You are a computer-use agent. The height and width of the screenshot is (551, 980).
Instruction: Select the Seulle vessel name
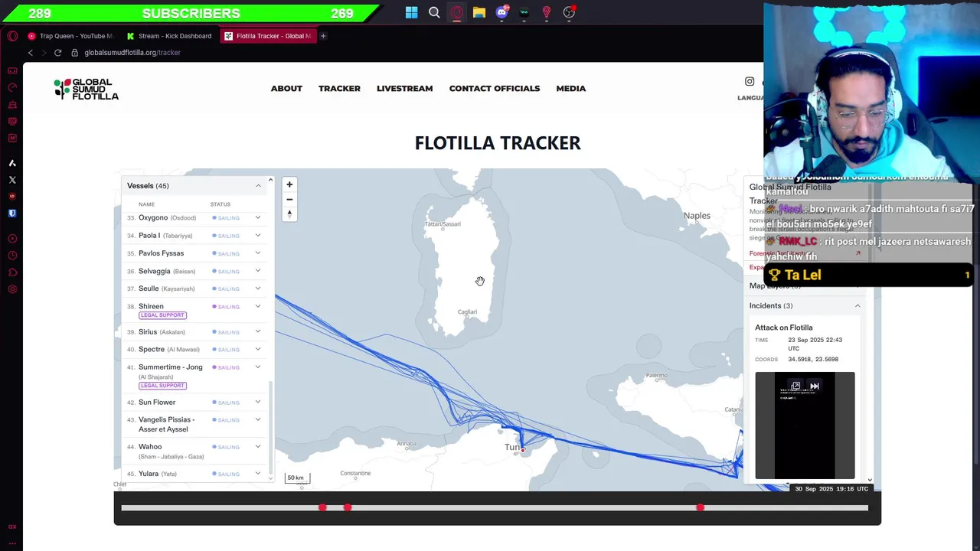coord(149,289)
